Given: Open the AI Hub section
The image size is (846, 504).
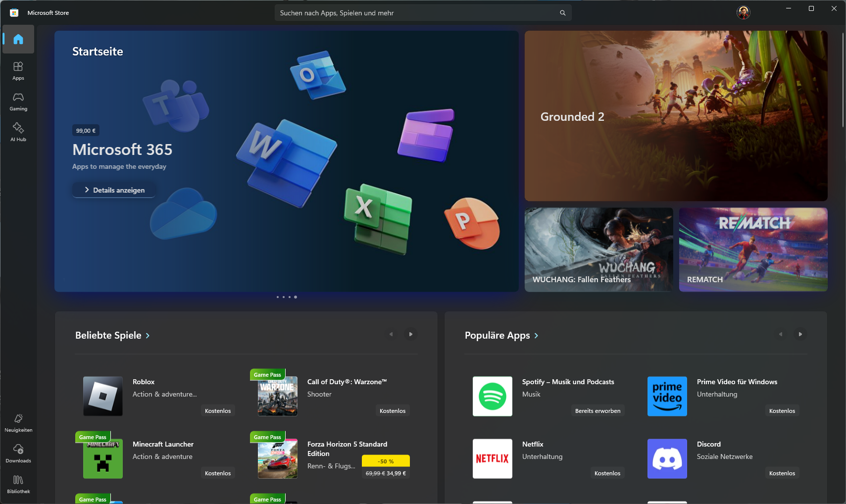Looking at the screenshot, I should 18,132.
